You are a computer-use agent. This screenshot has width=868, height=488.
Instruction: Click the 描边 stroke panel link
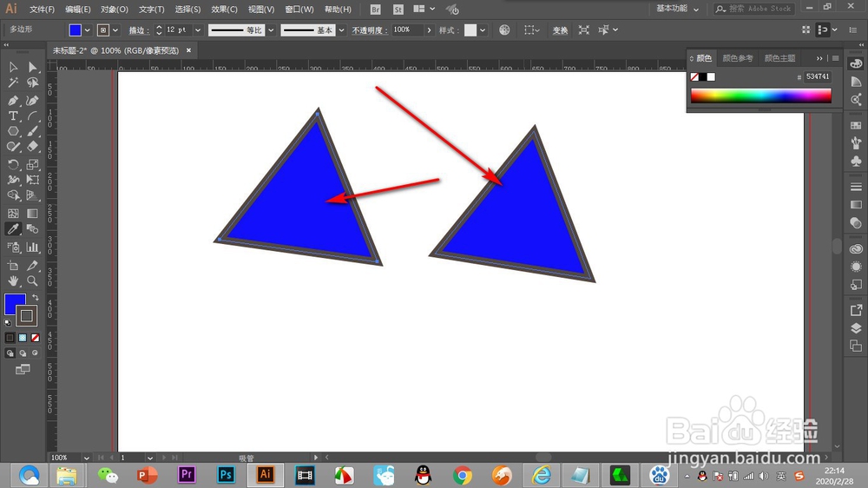(x=139, y=30)
